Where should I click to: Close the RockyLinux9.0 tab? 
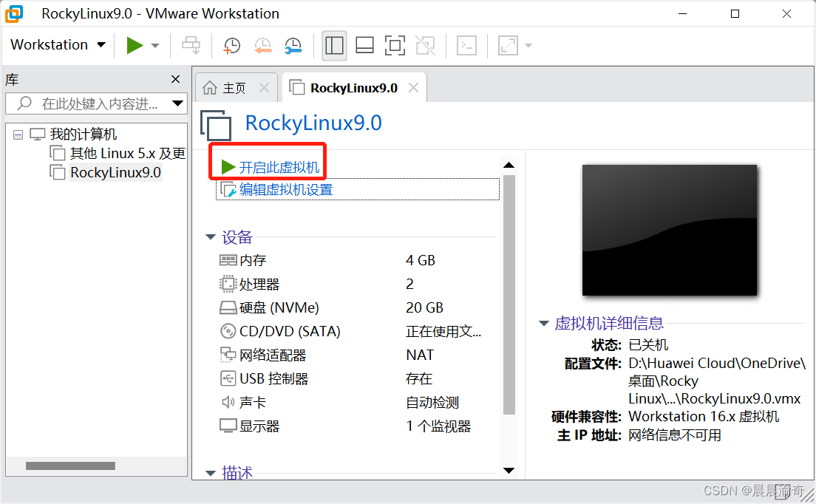click(414, 88)
